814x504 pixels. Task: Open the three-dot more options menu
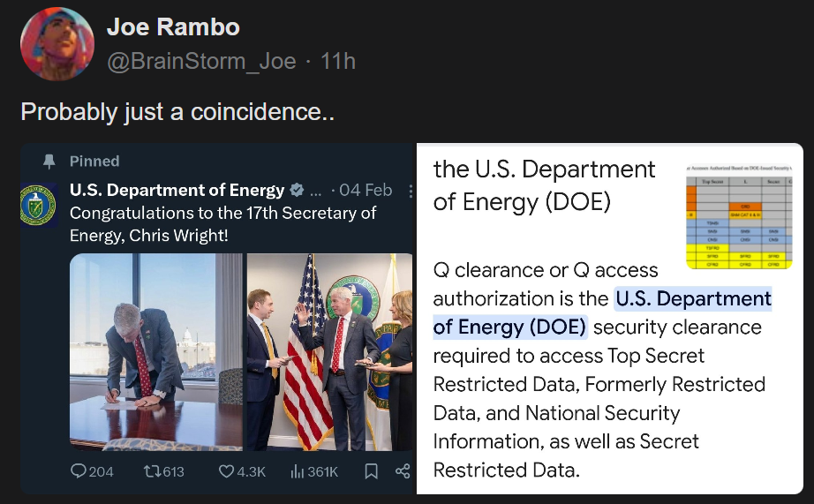click(410, 191)
